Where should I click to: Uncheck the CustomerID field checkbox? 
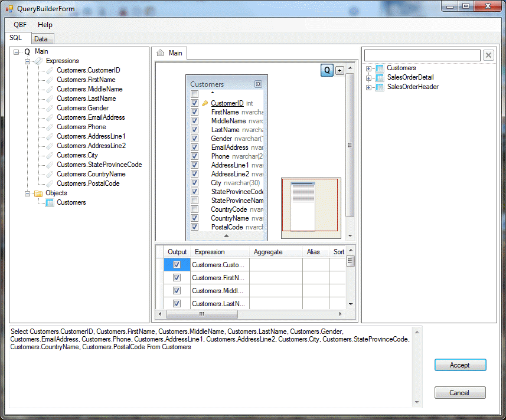pyautogui.click(x=194, y=103)
